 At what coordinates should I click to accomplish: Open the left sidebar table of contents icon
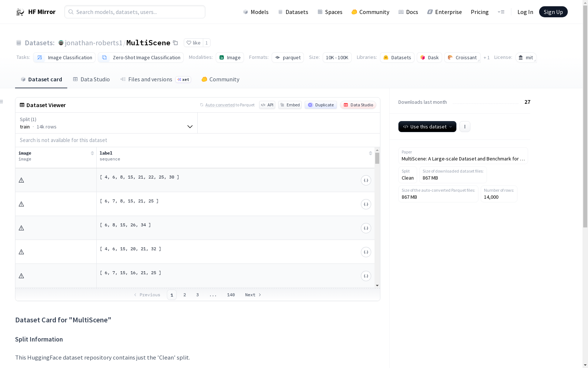coord(2,102)
